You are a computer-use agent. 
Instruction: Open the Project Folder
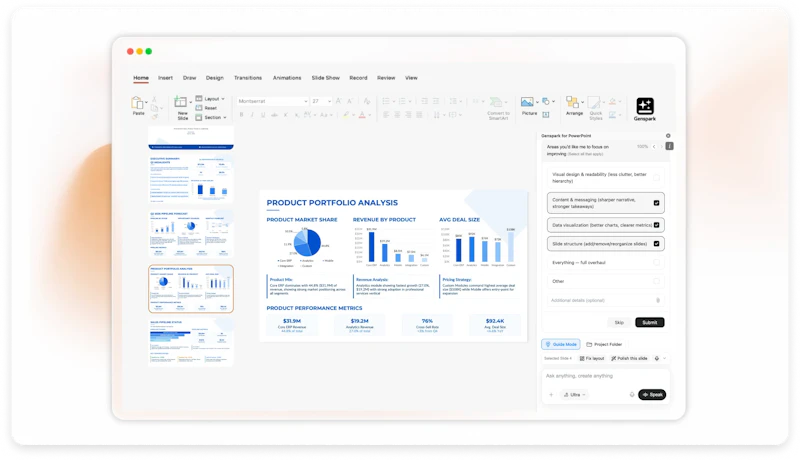(605, 344)
